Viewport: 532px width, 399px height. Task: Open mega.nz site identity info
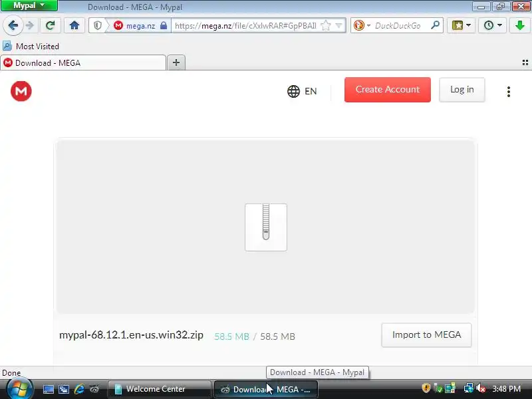tap(140, 26)
